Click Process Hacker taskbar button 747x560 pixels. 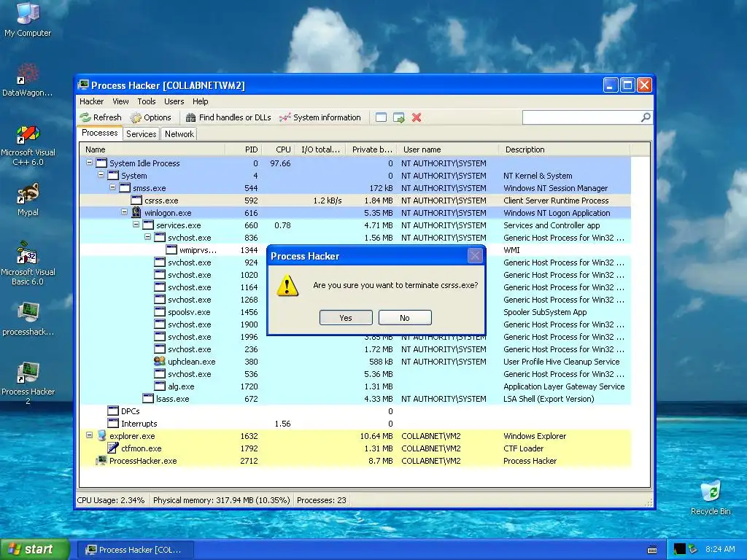click(135, 550)
